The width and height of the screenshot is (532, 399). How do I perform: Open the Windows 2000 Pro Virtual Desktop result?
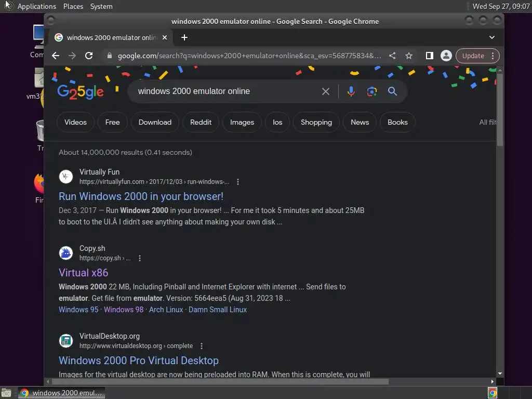(138, 361)
